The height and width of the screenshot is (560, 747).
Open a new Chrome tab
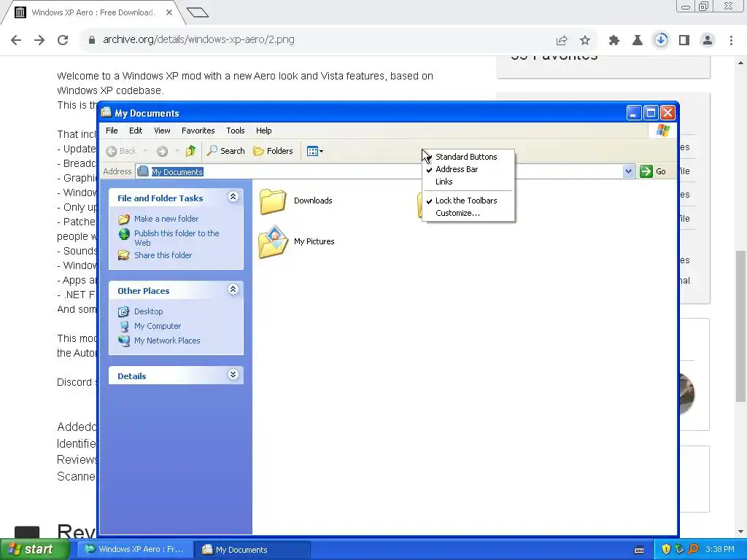click(x=198, y=12)
